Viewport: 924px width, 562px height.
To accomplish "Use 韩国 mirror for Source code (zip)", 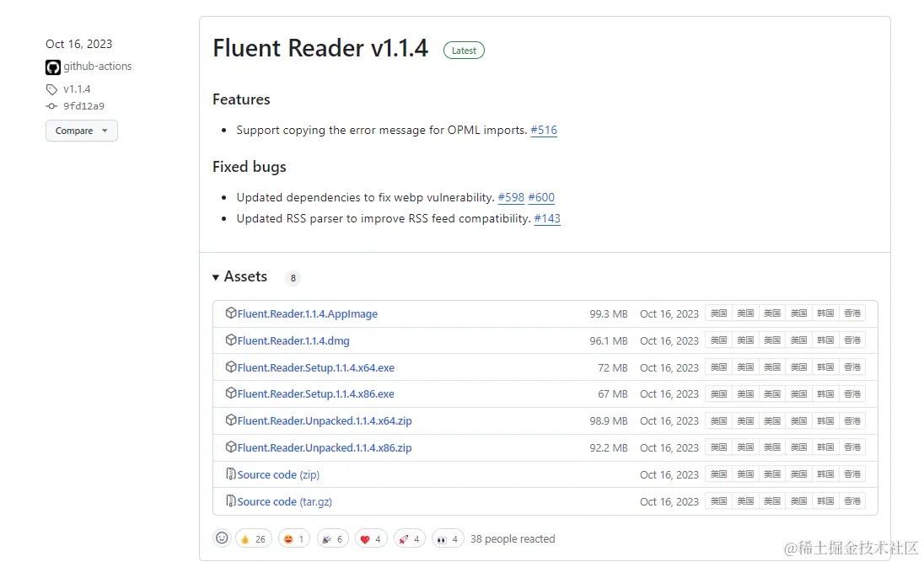I will 825,474.
